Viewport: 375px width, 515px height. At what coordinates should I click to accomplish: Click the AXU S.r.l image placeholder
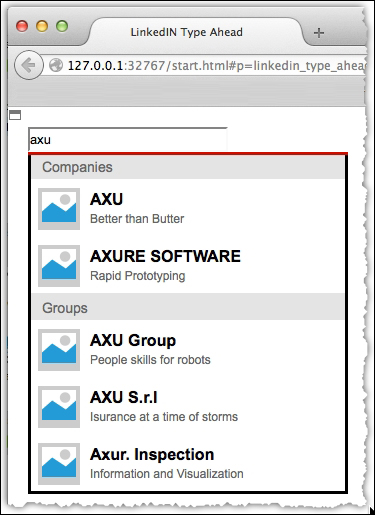tap(59, 407)
